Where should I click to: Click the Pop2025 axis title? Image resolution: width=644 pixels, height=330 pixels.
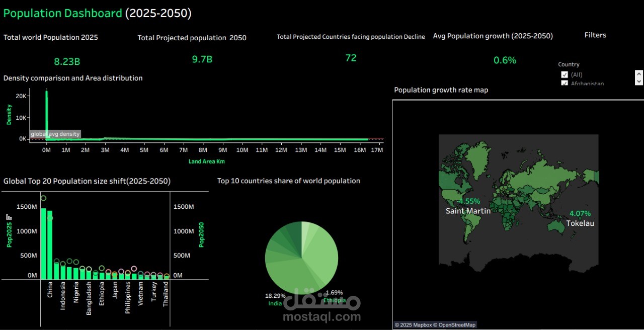coord(9,235)
